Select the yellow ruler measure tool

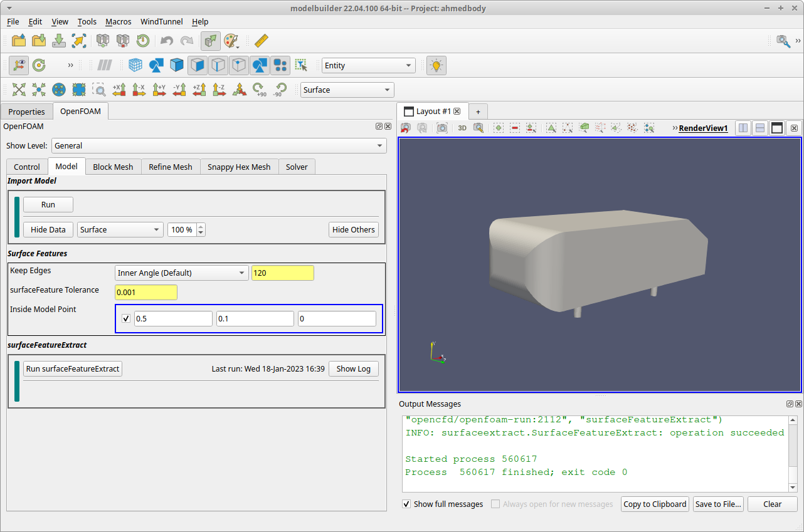coord(262,41)
